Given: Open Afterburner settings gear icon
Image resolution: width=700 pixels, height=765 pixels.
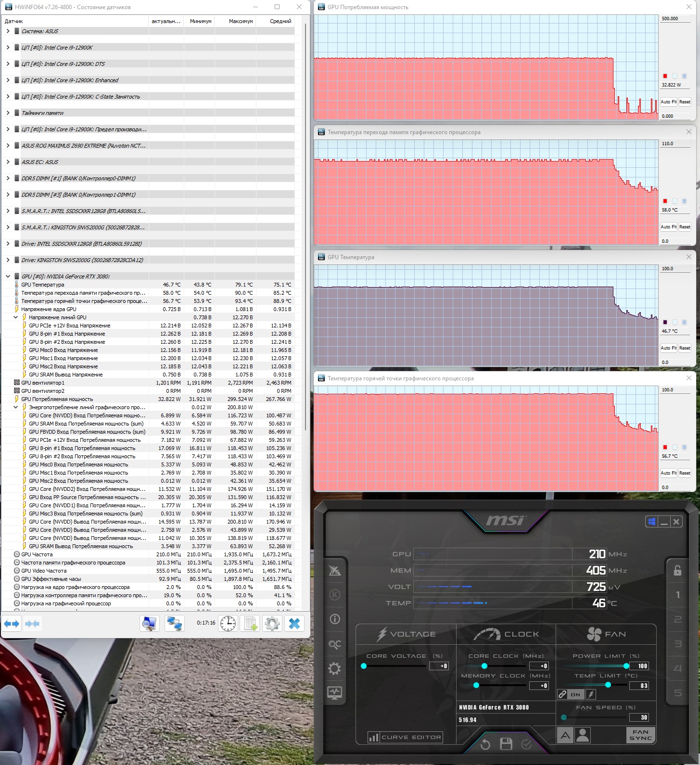Looking at the screenshot, I should 335,668.
